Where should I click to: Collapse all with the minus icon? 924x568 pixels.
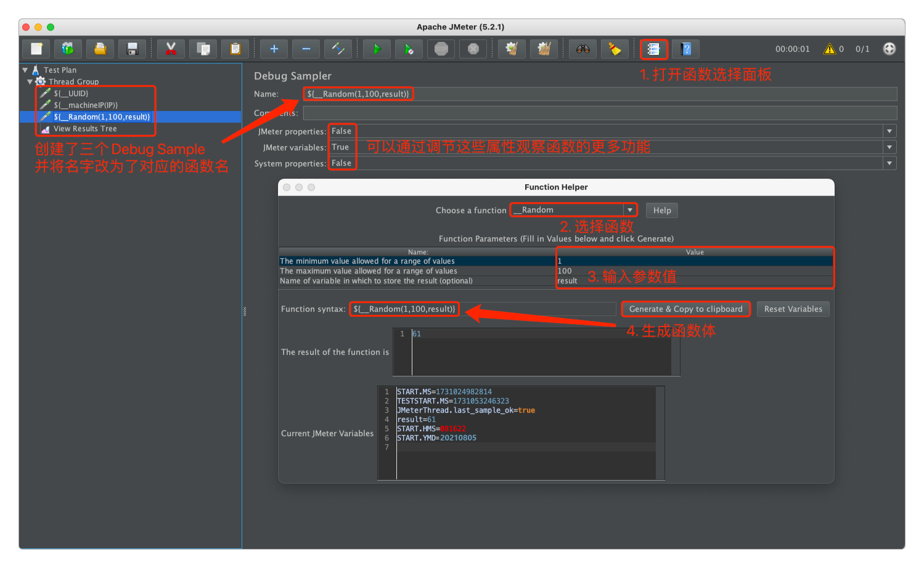(x=306, y=49)
